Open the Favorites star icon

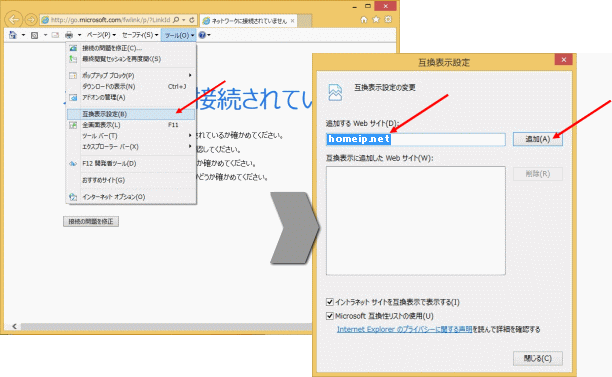376,19
